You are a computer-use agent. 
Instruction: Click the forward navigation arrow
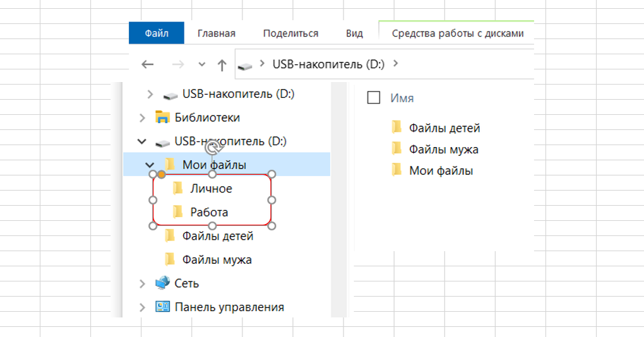[178, 64]
